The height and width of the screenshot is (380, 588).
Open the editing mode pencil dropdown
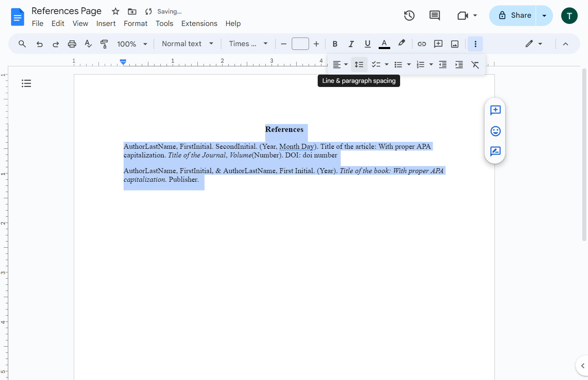click(x=534, y=44)
